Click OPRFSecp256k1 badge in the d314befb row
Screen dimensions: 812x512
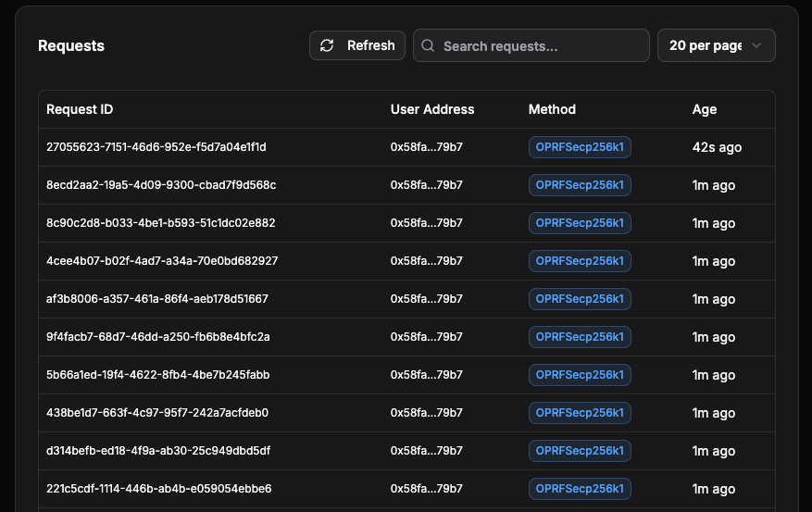click(580, 451)
